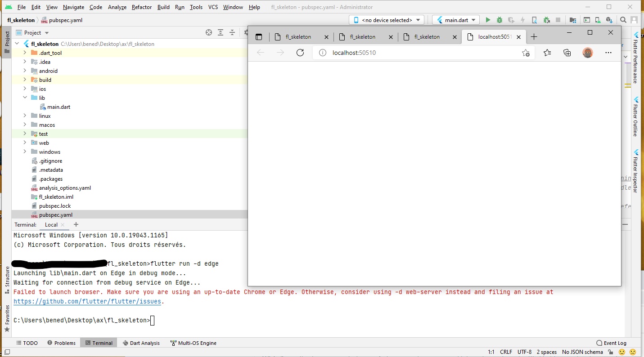Select opened file with the crosshair icon
This screenshot has height=357, width=644.
tap(209, 32)
